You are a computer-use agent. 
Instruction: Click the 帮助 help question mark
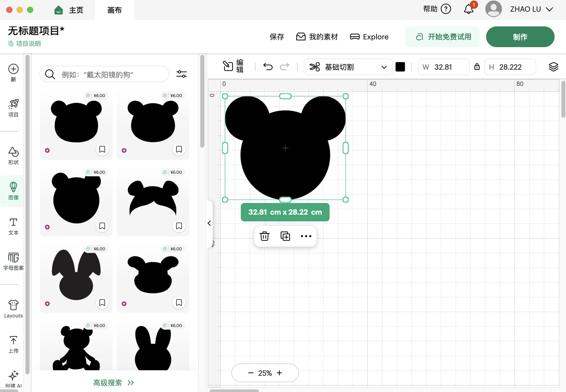coord(446,9)
